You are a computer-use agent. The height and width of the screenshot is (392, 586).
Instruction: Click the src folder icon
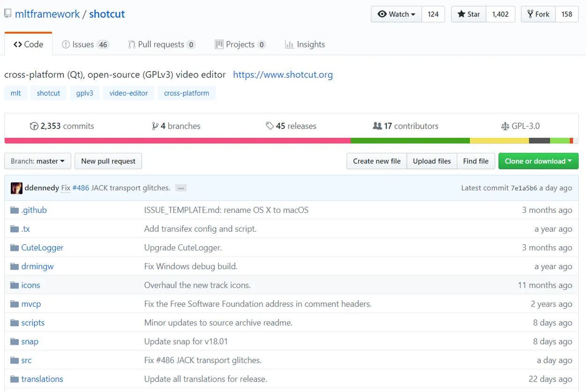(14, 360)
